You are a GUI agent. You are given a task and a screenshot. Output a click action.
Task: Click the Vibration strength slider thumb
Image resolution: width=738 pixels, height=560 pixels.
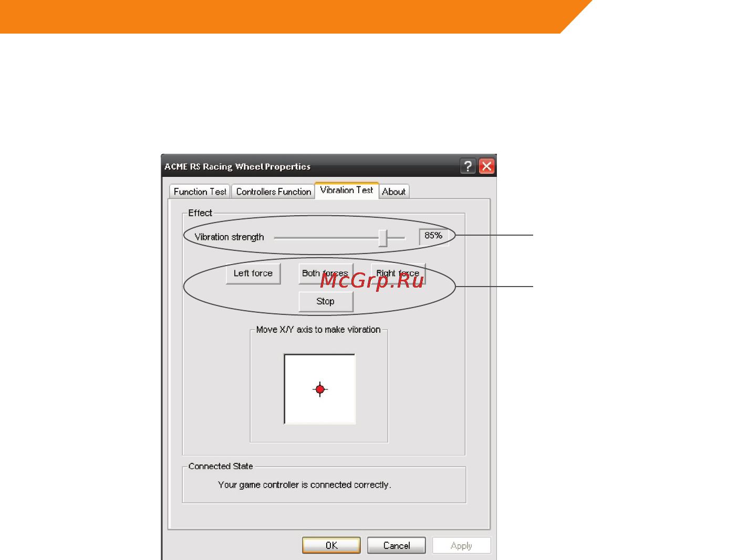[x=383, y=238]
